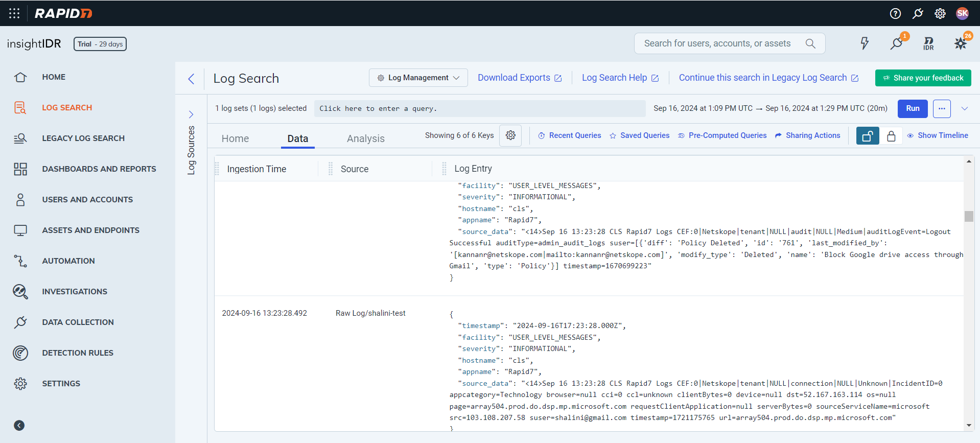The image size is (980, 443).
Task: Open the help question mark icon
Action: point(895,13)
